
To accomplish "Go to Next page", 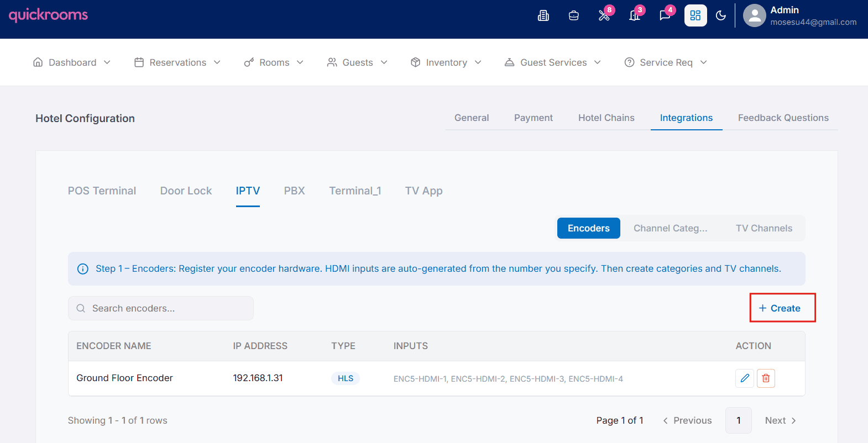I will click(781, 420).
